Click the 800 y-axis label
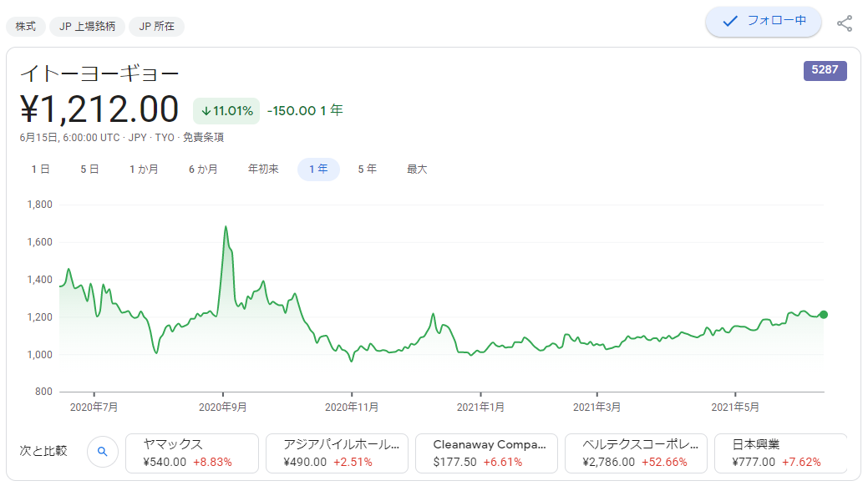Screen dimensions: 868x486 pos(43,392)
